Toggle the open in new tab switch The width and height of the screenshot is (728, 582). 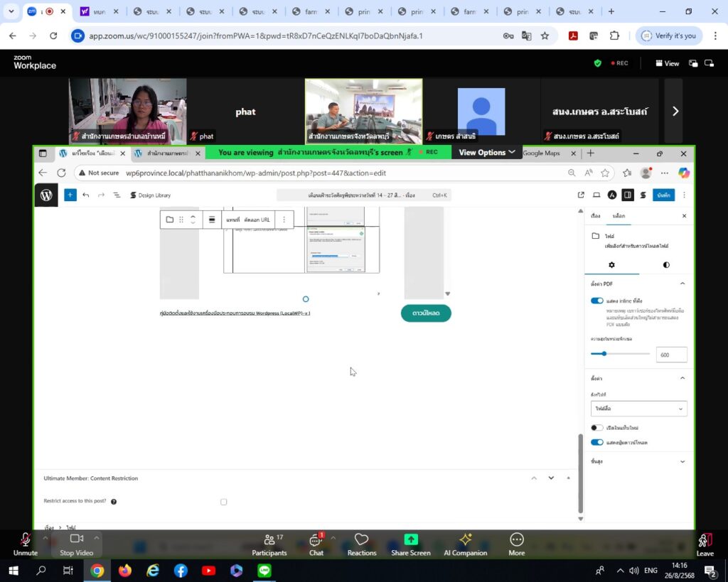[x=596, y=428]
